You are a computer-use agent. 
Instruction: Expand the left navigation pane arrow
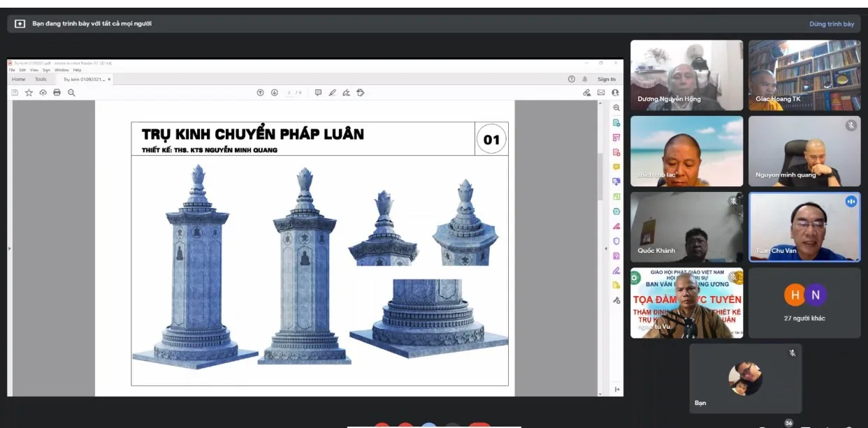pos(9,249)
